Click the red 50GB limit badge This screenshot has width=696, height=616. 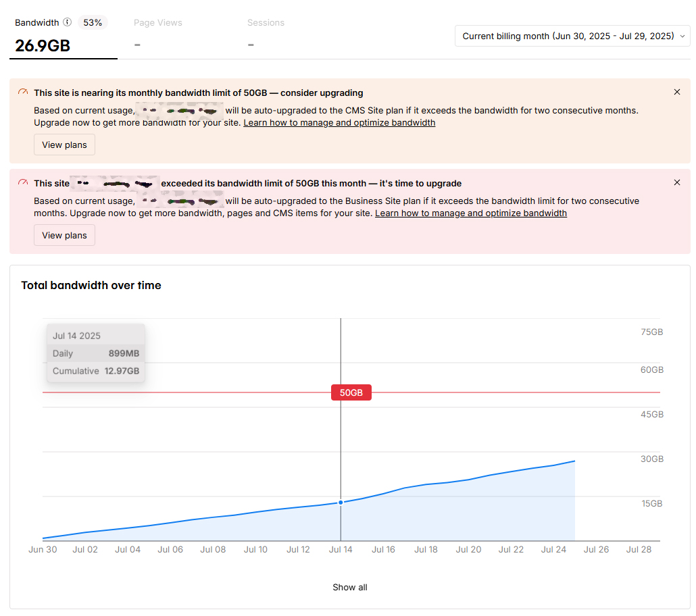351,392
